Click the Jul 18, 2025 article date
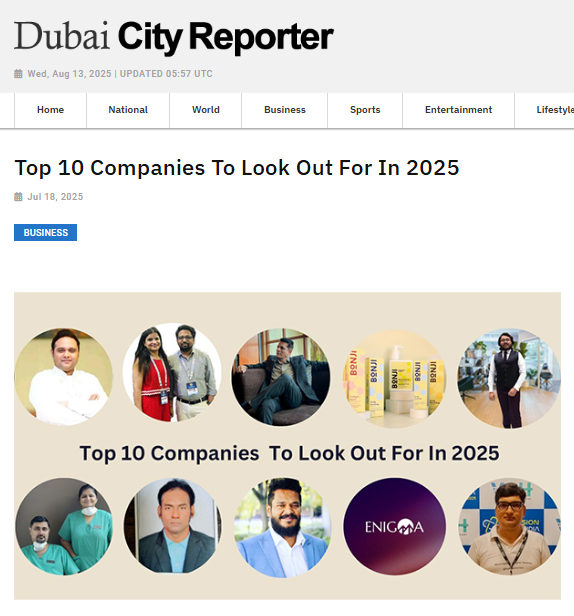The image size is (574, 616). click(55, 197)
